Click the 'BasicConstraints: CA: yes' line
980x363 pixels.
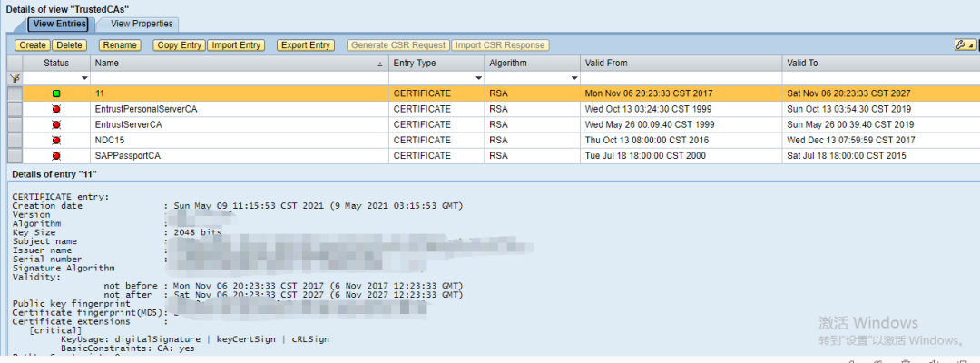coord(128,348)
